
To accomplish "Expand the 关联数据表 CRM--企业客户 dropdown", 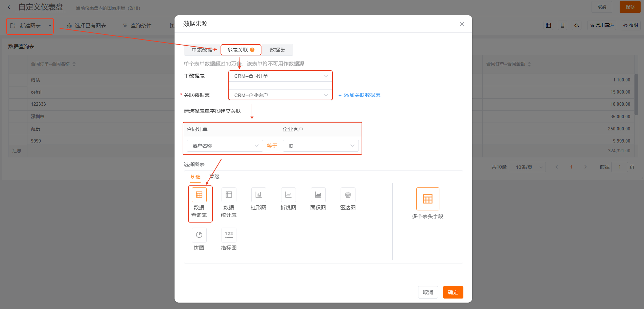I will tap(280, 95).
